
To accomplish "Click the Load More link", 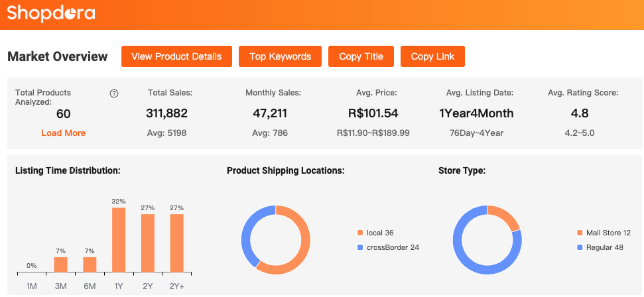I will (63, 133).
